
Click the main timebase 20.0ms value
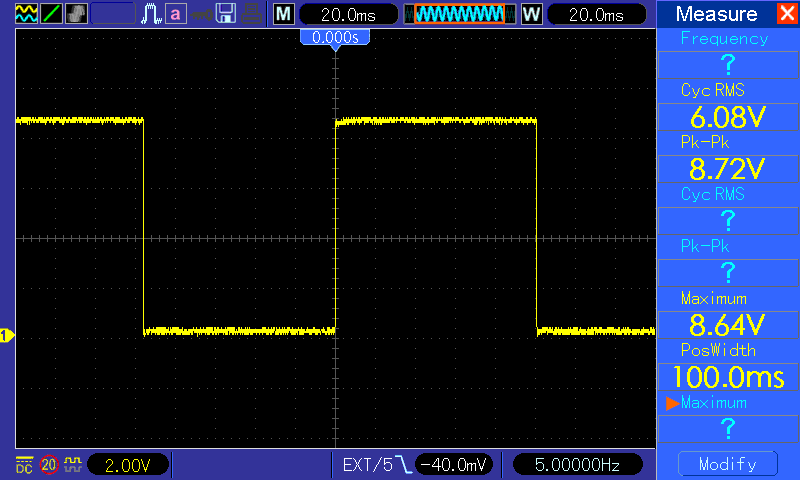[348, 14]
